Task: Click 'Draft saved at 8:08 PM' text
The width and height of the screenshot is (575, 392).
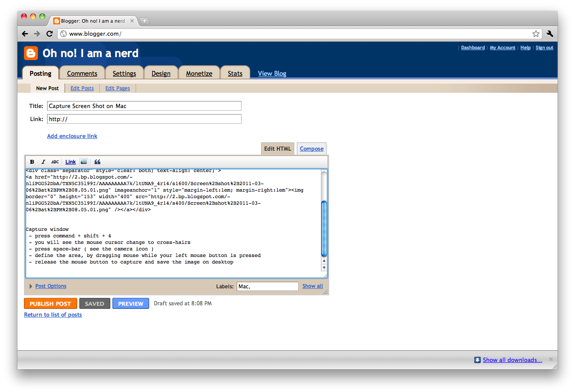Action: pos(183,303)
